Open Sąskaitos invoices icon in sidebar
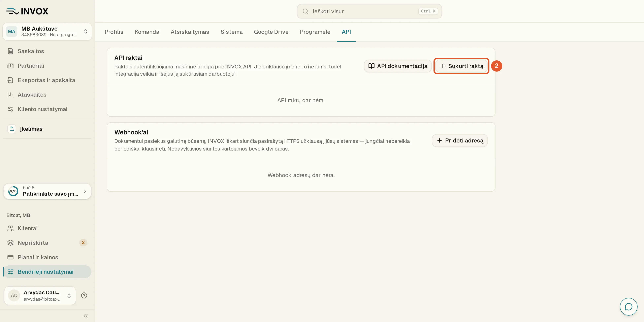644x322 pixels. coord(10,51)
